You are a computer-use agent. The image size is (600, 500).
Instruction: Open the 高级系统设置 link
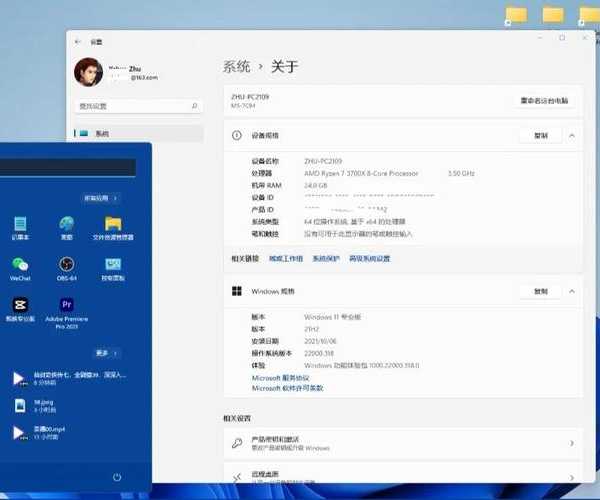[x=370, y=259]
